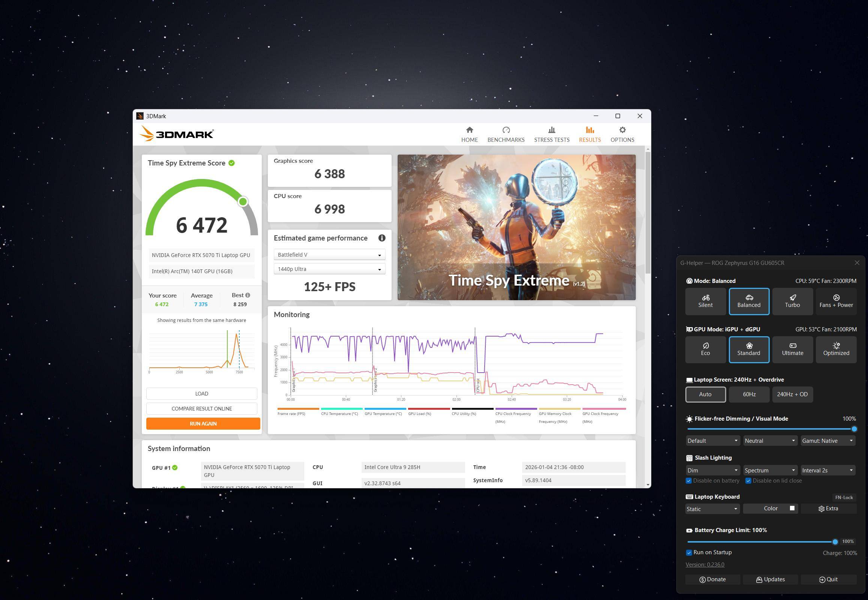Select Eco GPU mode
The image size is (868, 600).
tap(705, 349)
